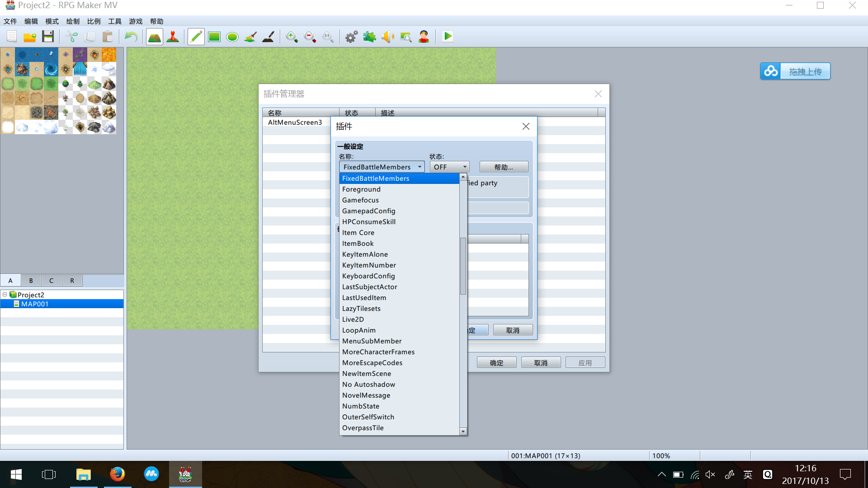This screenshot has height=488, width=868.
Task: Select the Shadow Pen tool
Action: click(269, 37)
